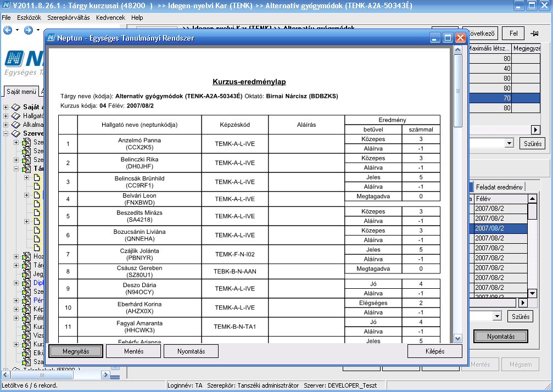The width and height of the screenshot is (553, 392).
Task: Open the back arrow history dropdown
Action: (17, 30)
